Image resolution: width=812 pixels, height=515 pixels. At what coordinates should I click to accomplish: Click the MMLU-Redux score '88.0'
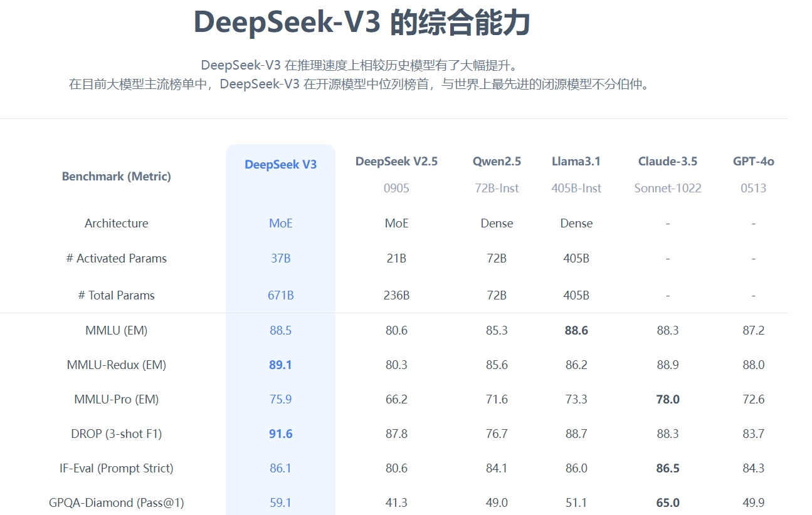coord(754,365)
